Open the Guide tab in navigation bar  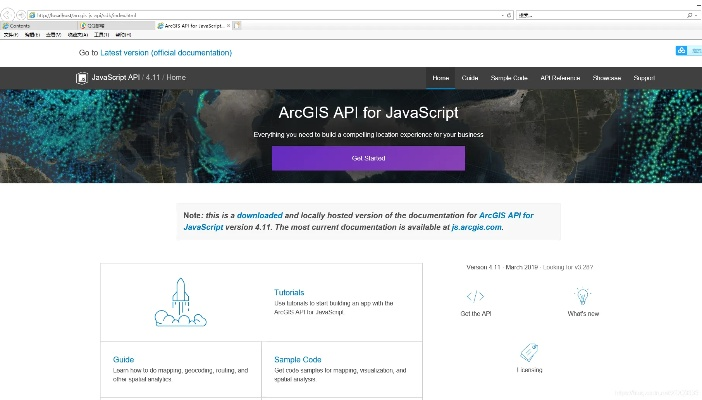click(x=470, y=78)
